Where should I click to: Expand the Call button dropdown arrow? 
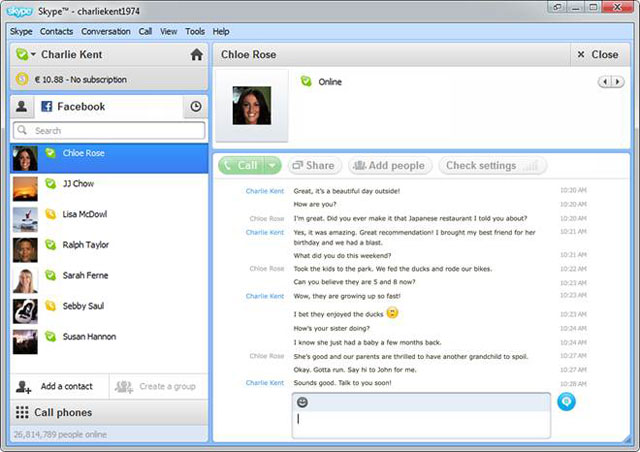click(273, 166)
